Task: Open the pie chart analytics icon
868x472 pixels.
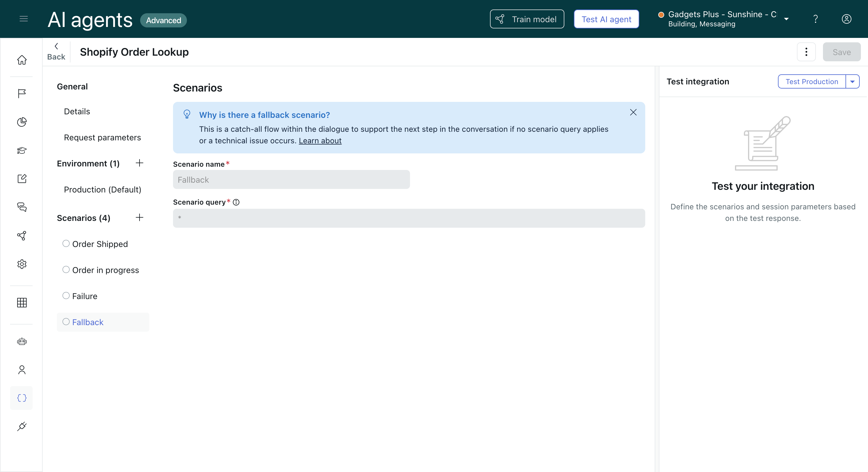Action: point(22,122)
